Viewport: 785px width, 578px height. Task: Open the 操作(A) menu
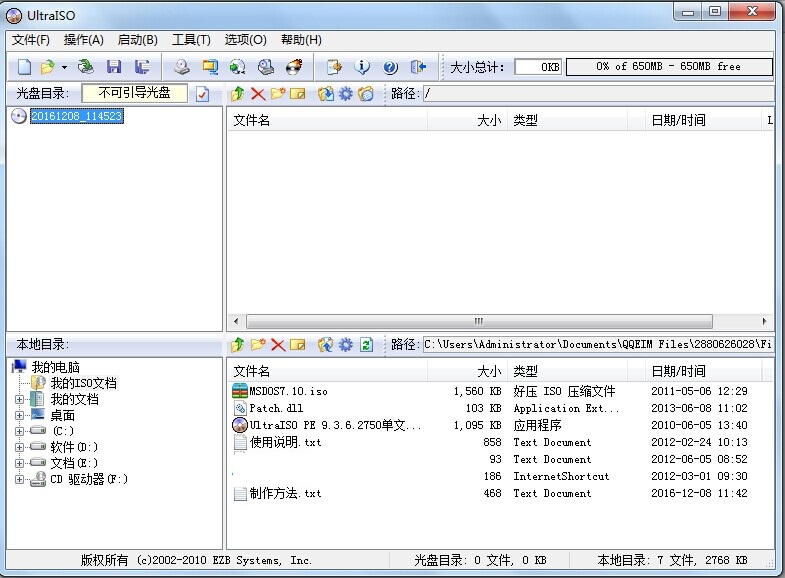click(84, 40)
